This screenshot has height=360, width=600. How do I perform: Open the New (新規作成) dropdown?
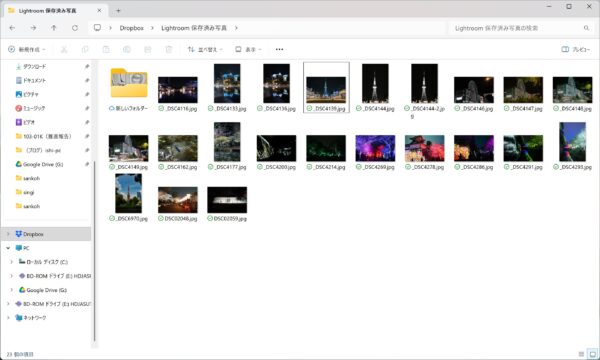point(27,49)
